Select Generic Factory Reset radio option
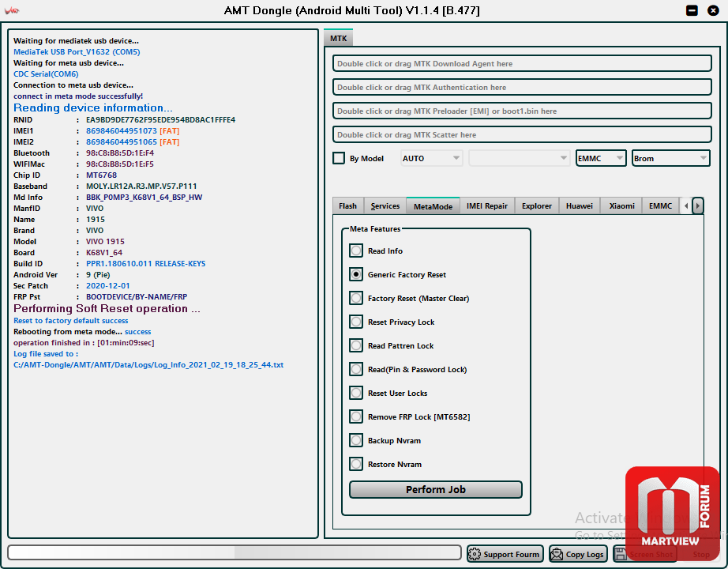 356,274
